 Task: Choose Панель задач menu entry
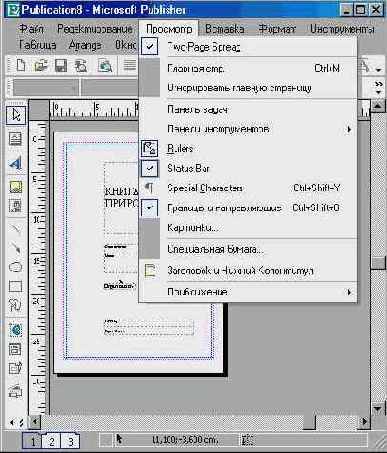tap(248, 109)
